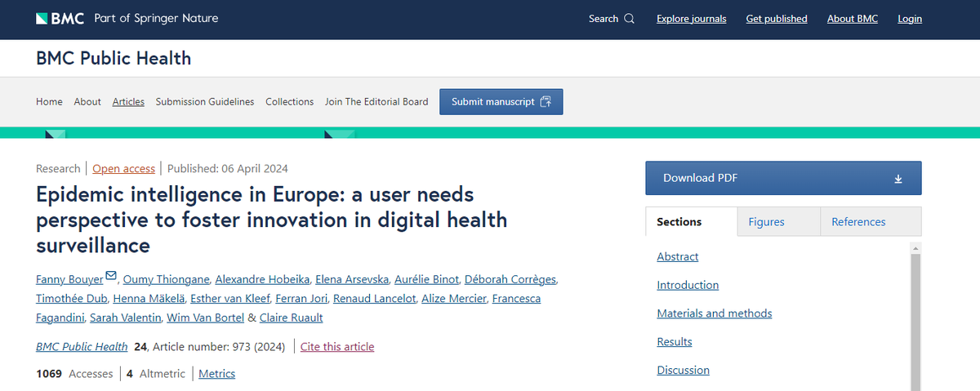Viewport: 980px width, 391px height.
Task: Click the Submit manuscript button
Action: pos(501,102)
